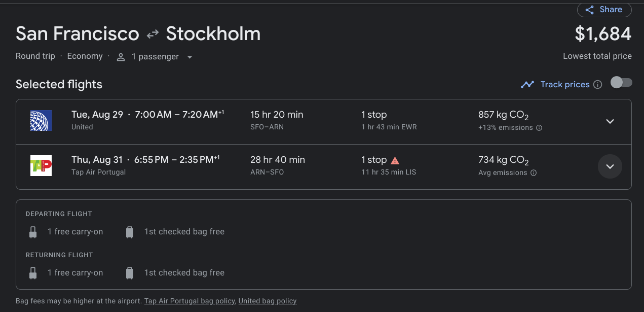Select the Thu, Aug 31 return flight row
This screenshot has width=644, height=312.
click(304, 166)
